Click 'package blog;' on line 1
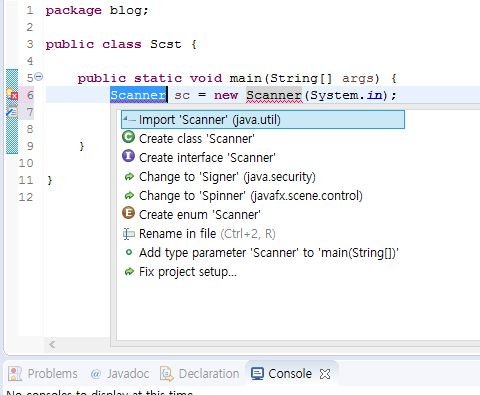Screen dimensions: 480x395 97,10
